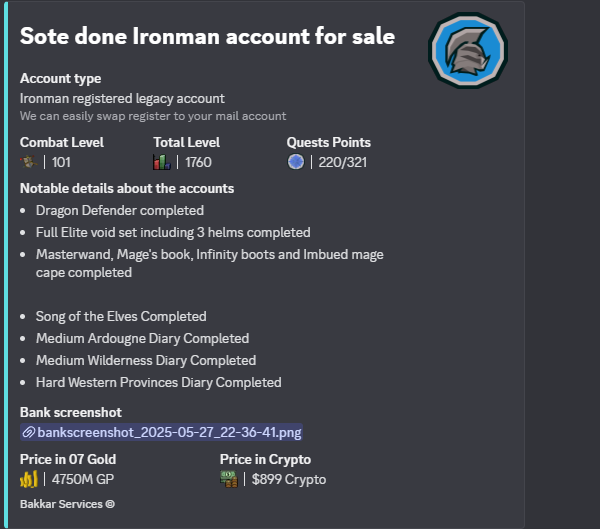The height and width of the screenshot is (529, 600).
Task: Click the embed title Sote done Ironman account
Action: point(207,36)
